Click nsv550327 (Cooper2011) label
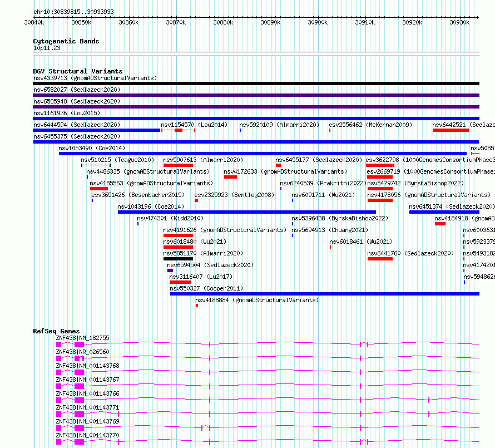 pyautogui.click(x=206, y=288)
